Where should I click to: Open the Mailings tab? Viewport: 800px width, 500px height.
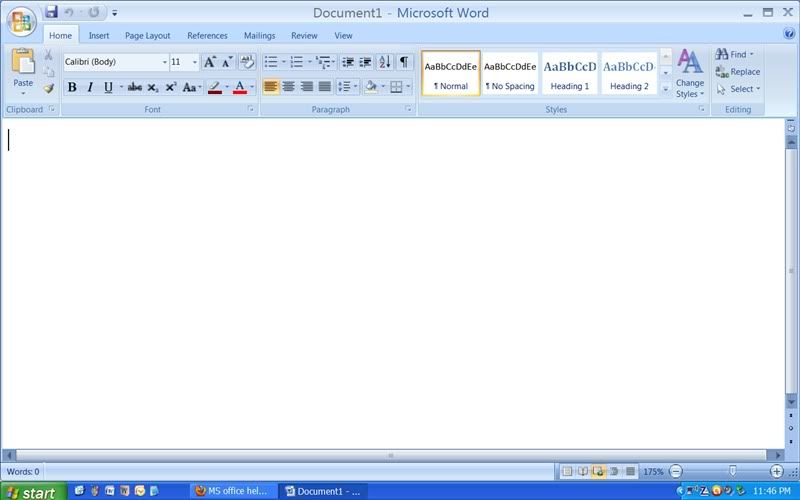click(x=259, y=36)
